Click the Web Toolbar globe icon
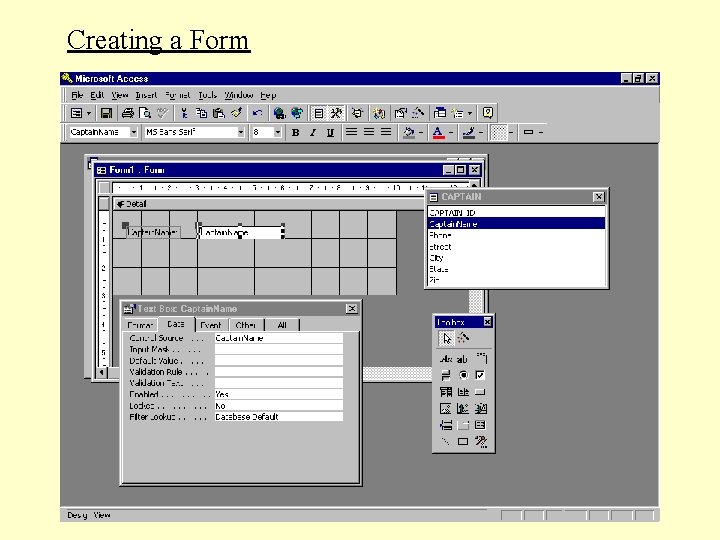This screenshot has height=540, width=720. point(297,113)
